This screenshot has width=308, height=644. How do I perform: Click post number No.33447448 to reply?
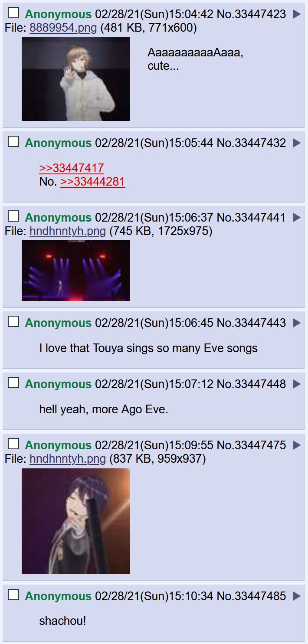pyautogui.click(x=252, y=384)
